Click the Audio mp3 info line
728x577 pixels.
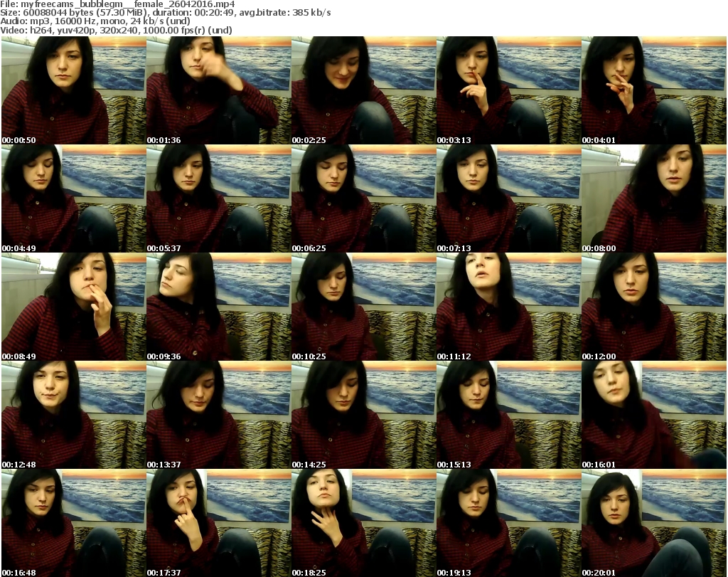[x=95, y=21]
